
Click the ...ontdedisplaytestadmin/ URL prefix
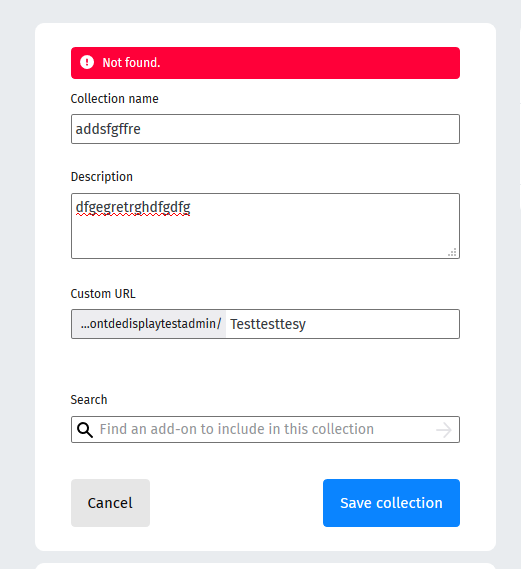pyautogui.click(x=150, y=324)
